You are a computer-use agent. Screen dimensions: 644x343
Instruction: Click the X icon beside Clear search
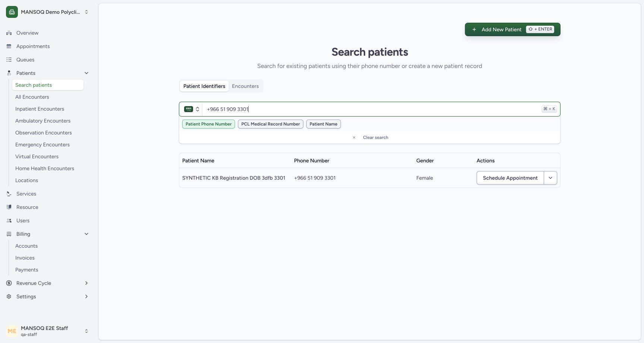point(354,137)
